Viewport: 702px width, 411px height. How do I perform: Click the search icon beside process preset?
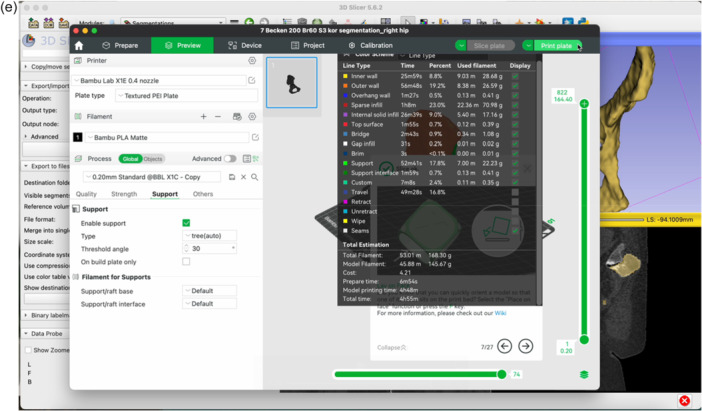point(254,177)
